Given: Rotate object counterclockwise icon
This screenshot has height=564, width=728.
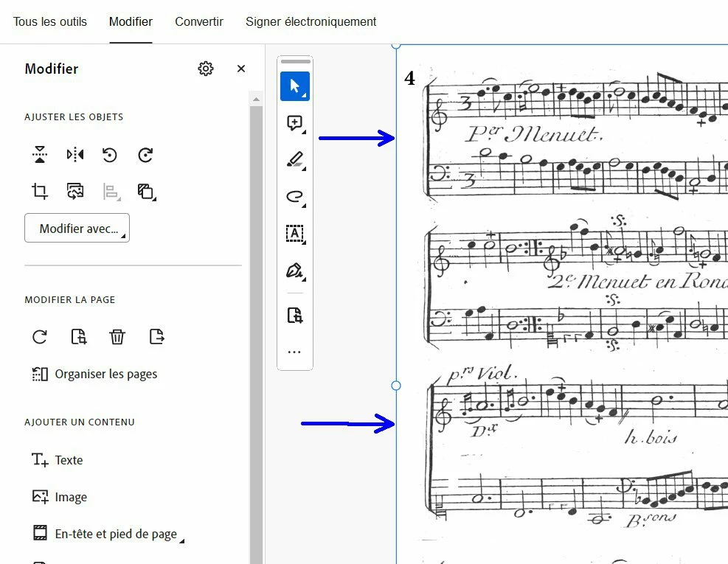Looking at the screenshot, I should [x=110, y=155].
